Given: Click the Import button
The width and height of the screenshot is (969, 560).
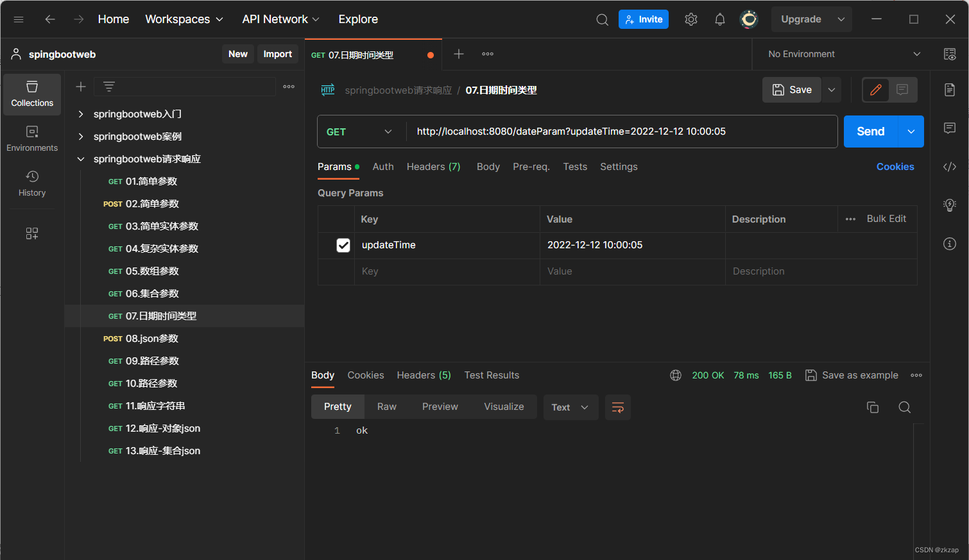Looking at the screenshot, I should click(278, 54).
